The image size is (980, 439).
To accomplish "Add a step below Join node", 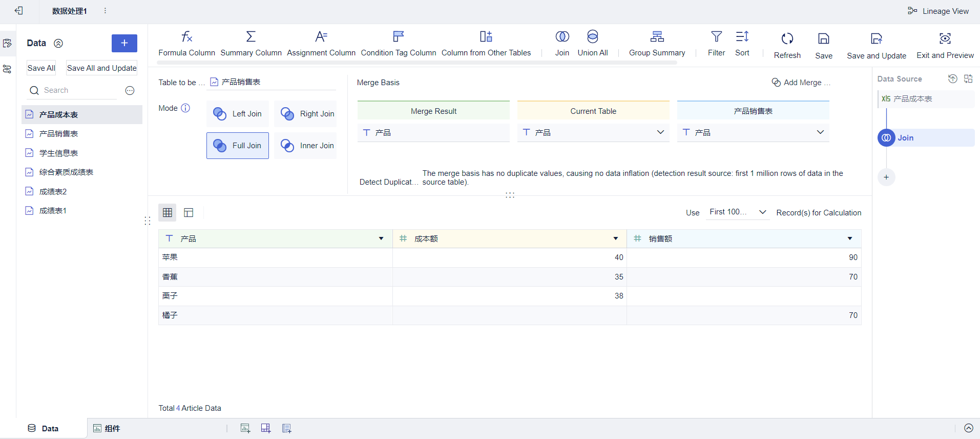I will (886, 177).
